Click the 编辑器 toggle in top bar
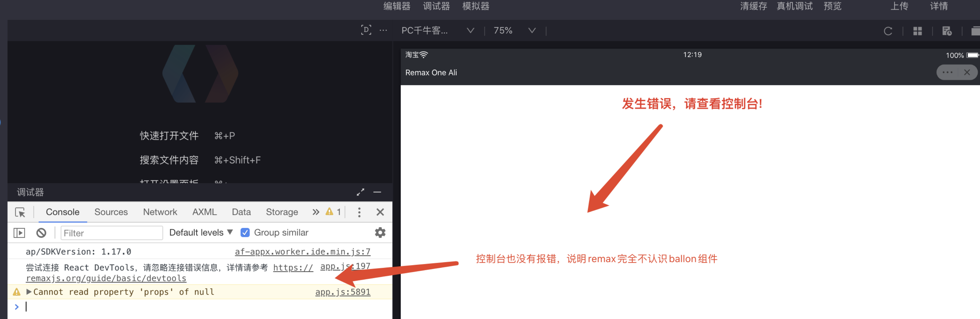The width and height of the screenshot is (980, 319). click(397, 6)
